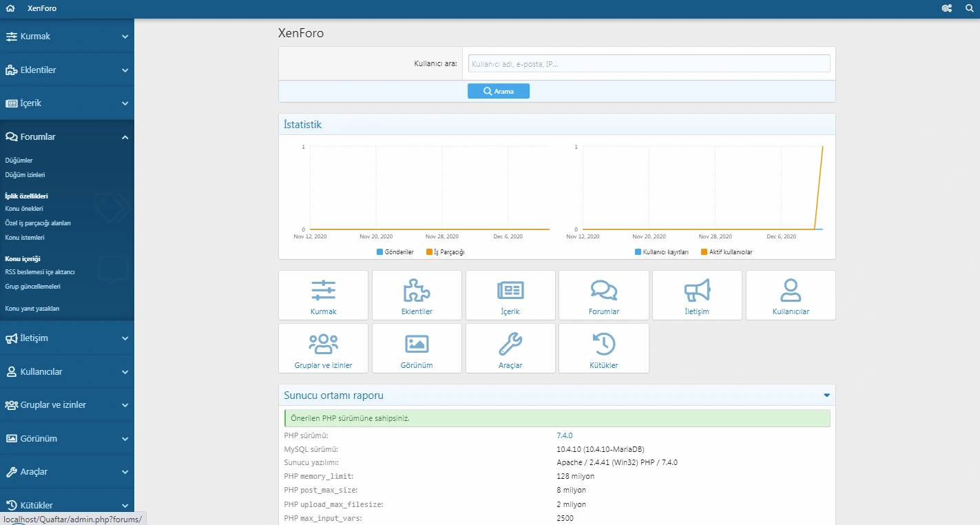Expand the Araçlar section chevron
The height and width of the screenshot is (525, 980).
[125, 472]
